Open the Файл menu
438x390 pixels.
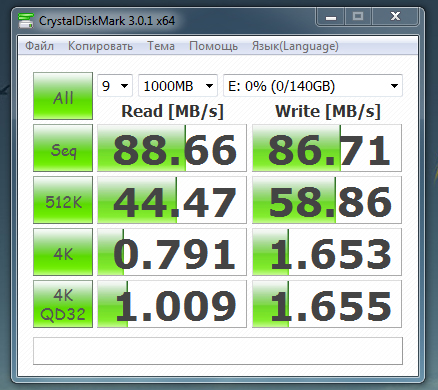(x=39, y=46)
